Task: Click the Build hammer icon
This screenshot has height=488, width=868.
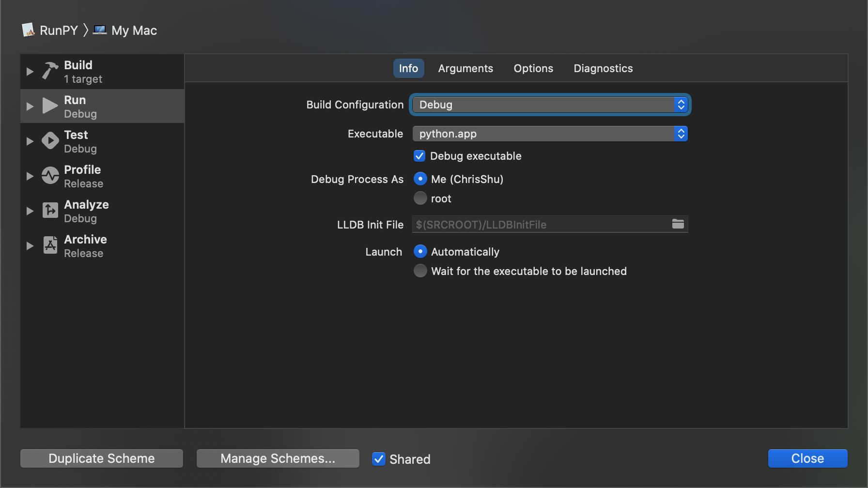Action: [50, 71]
